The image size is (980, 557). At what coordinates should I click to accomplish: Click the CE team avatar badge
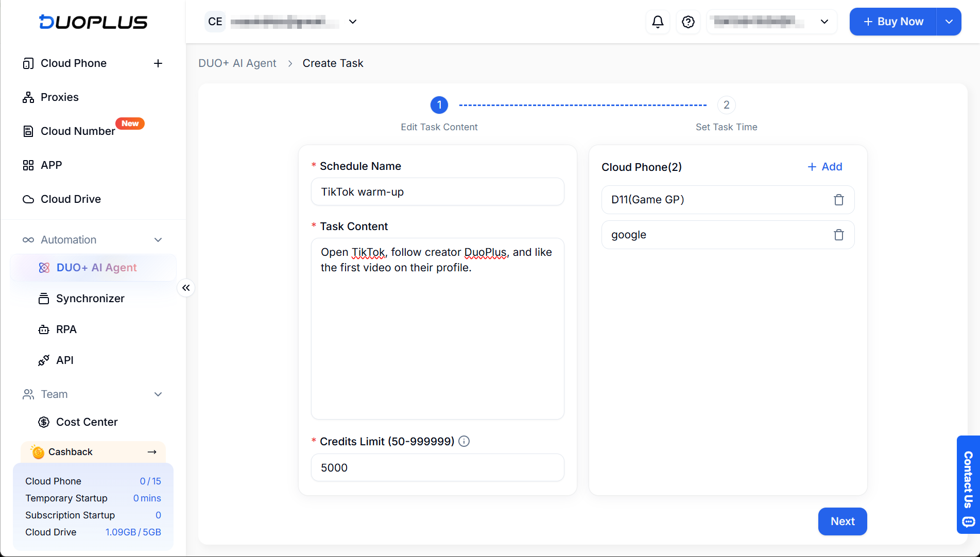(x=215, y=22)
